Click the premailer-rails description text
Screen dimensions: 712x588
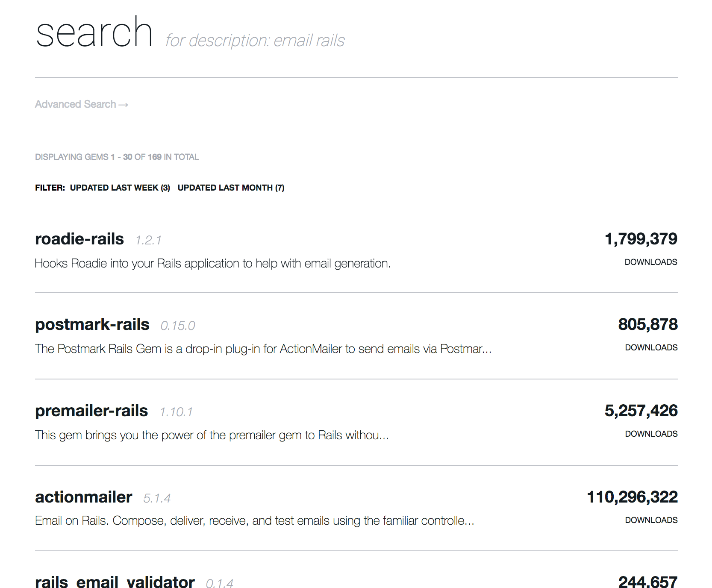pos(212,435)
